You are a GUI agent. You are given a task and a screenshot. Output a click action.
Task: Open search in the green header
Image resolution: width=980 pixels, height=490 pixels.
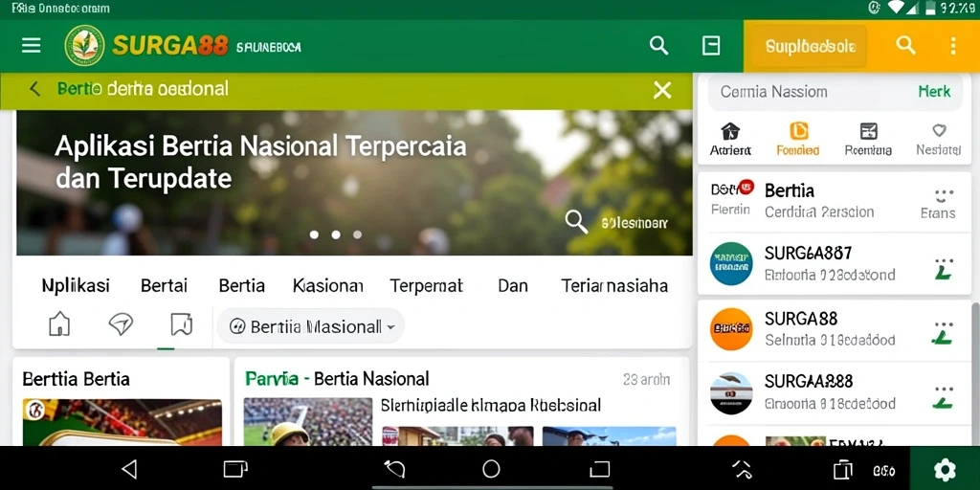pyautogui.click(x=658, y=45)
